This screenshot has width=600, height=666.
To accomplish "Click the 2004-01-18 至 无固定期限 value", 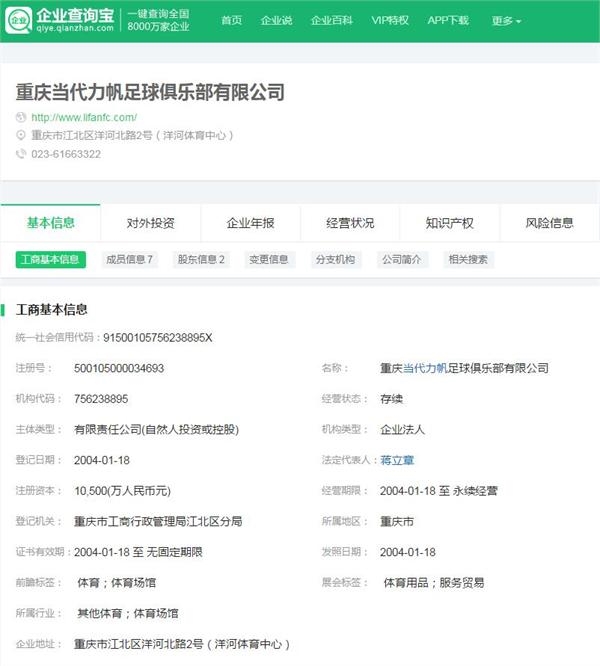I will click(138, 552).
